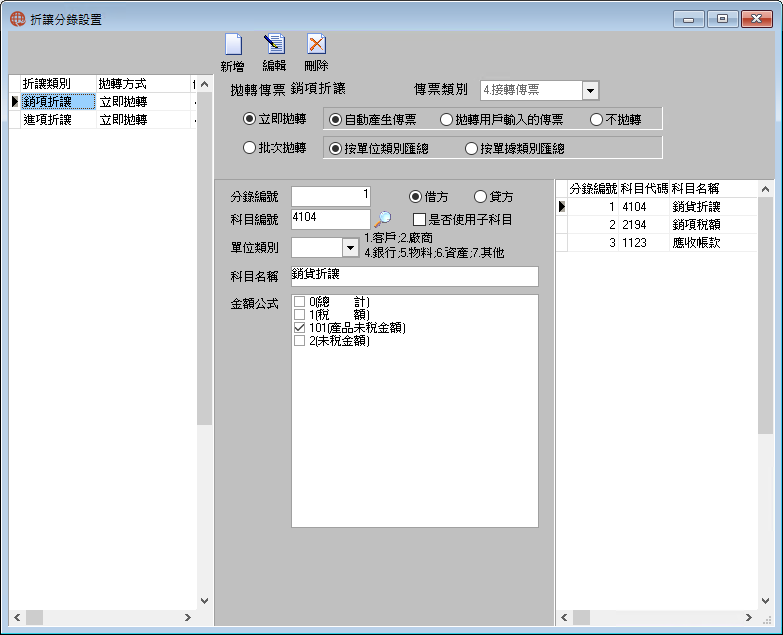Select 貸方 radio button
Image resolution: width=783 pixels, height=635 pixels.
pyautogui.click(x=480, y=197)
